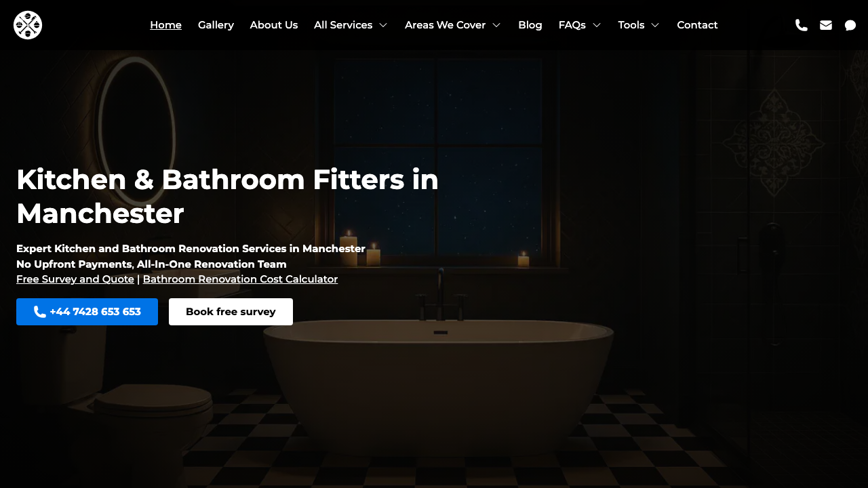The height and width of the screenshot is (488, 868).
Task: Expand the All Services dropdown chevron
Action: click(383, 25)
